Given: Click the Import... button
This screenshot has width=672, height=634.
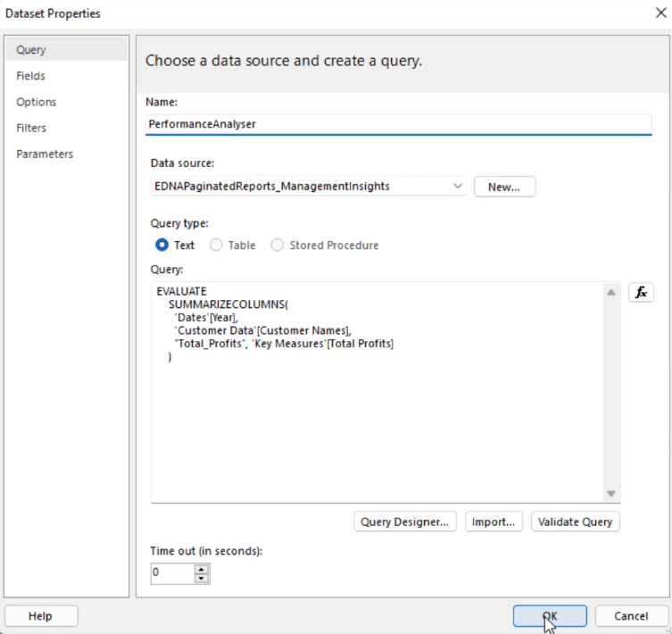Looking at the screenshot, I should pos(494,521).
